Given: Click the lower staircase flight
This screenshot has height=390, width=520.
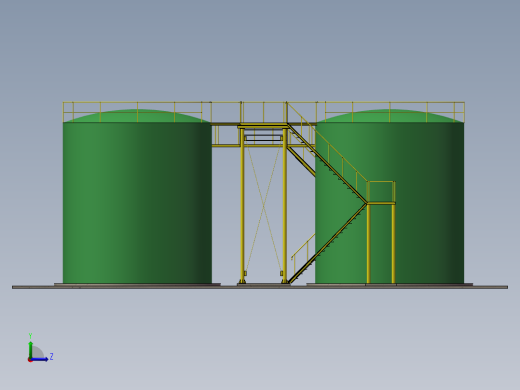Looking at the screenshot, I should 328,243.
